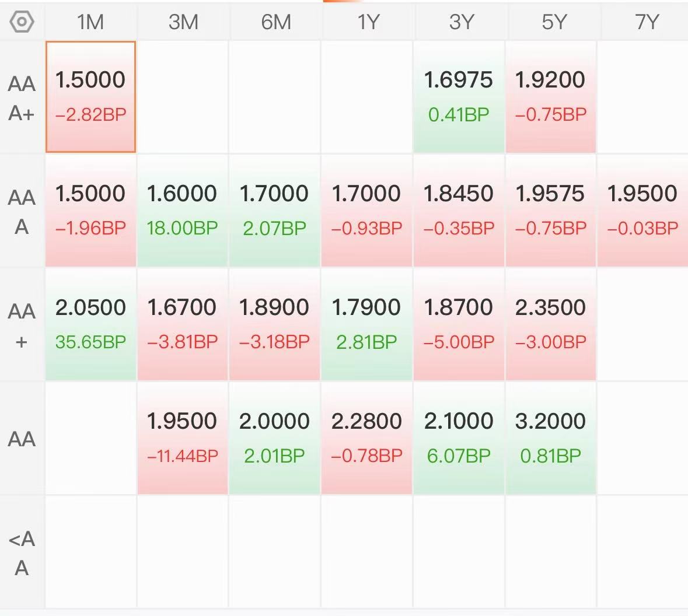The width and height of the screenshot is (688, 616).
Task: Select the 1M maturity column header
Action: tap(90, 22)
